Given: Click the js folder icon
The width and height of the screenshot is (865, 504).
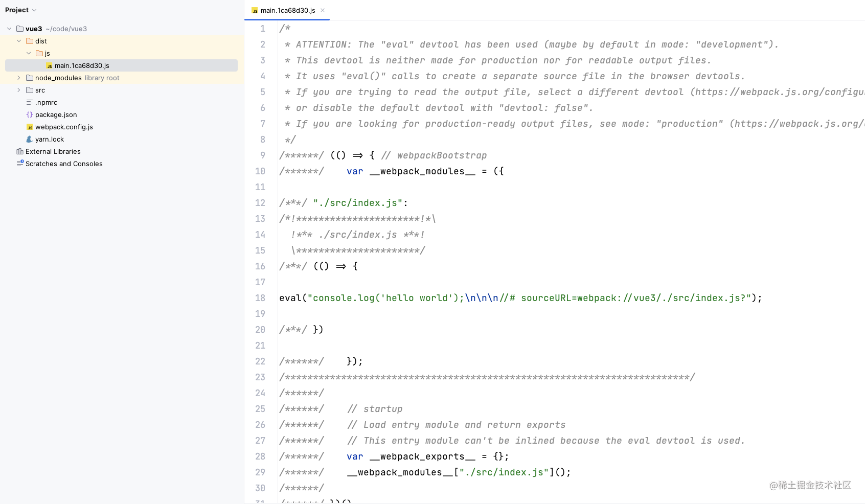Looking at the screenshot, I should coord(39,53).
